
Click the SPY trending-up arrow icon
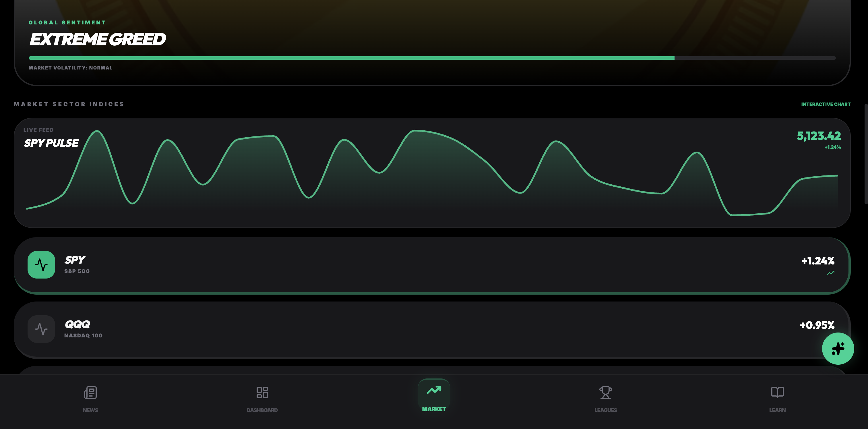pyautogui.click(x=831, y=273)
